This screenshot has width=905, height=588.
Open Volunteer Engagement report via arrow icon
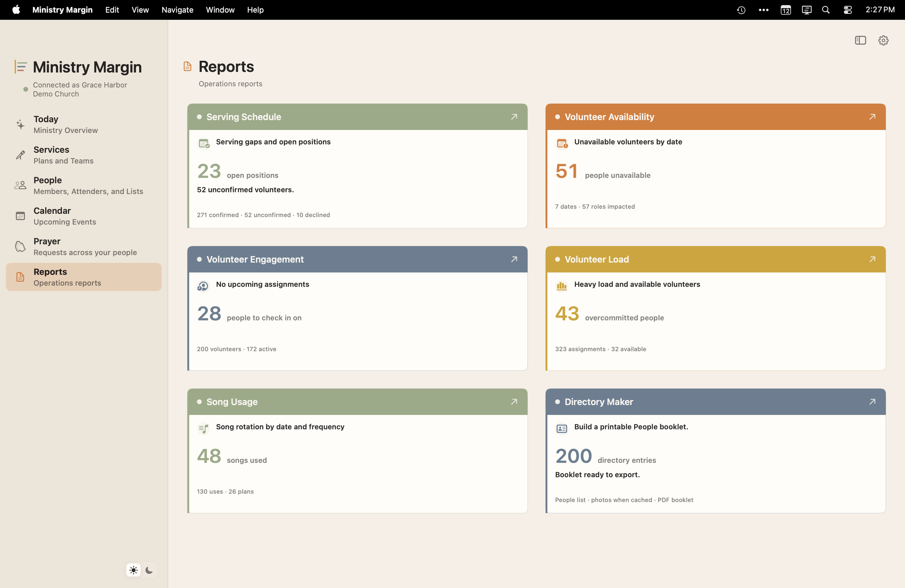(x=514, y=259)
